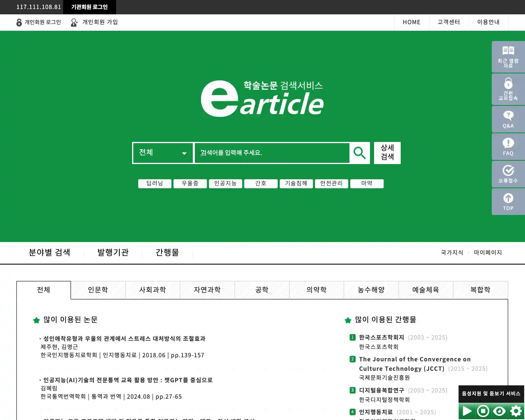This screenshot has height=420, width=525.
Task: Open 간편 교외접속 lock icon
Action: pyautogui.click(x=508, y=89)
